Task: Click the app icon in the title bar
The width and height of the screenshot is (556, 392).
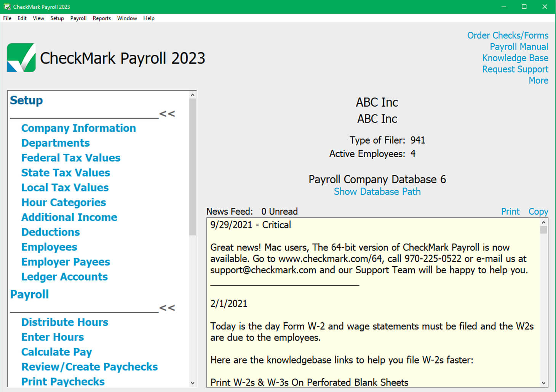Action: coord(7,7)
